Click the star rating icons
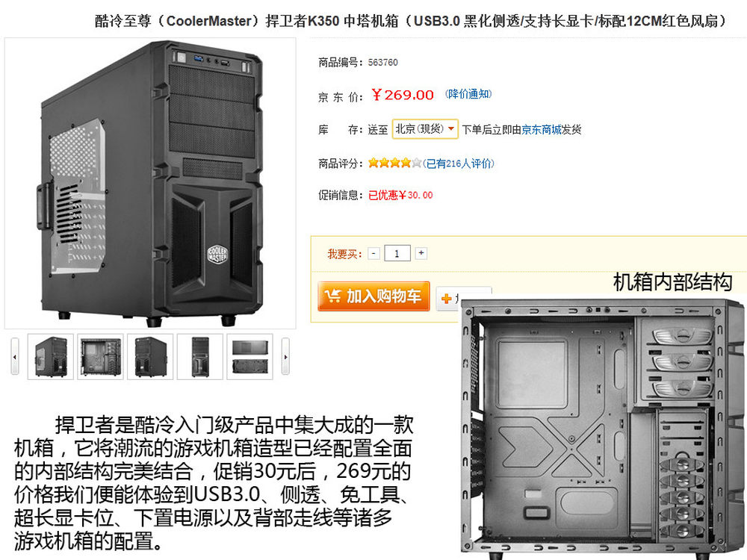 (395, 164)
